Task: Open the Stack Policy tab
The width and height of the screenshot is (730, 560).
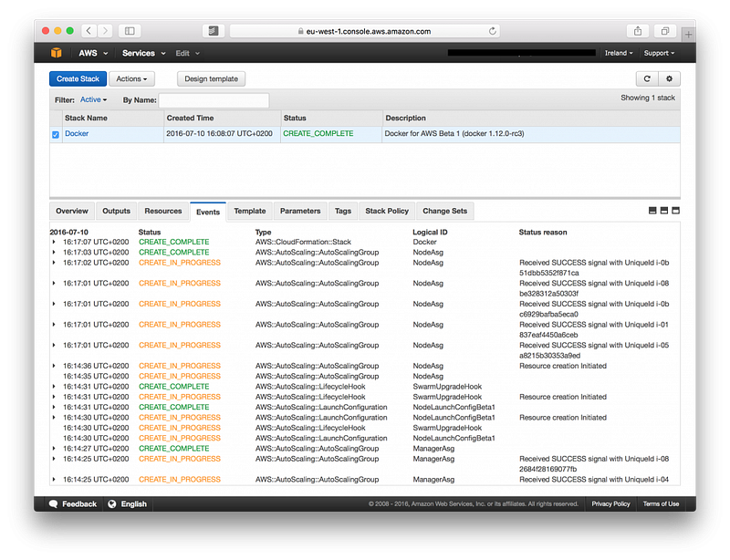Action: pos(387,211)
